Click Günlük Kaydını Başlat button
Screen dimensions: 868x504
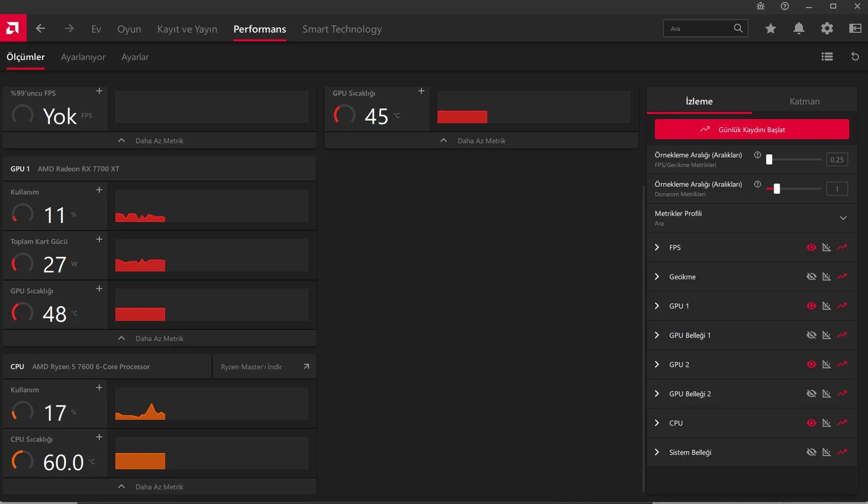pos(752,129)
